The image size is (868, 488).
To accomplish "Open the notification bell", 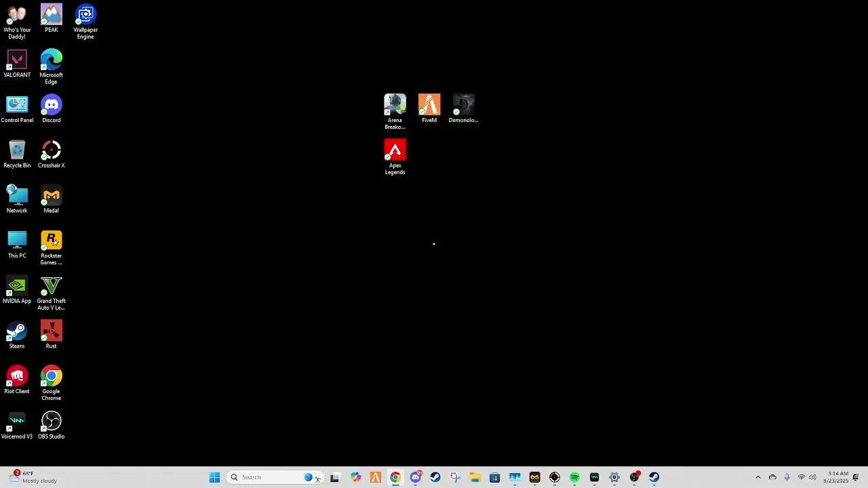I will click(856, 477).
